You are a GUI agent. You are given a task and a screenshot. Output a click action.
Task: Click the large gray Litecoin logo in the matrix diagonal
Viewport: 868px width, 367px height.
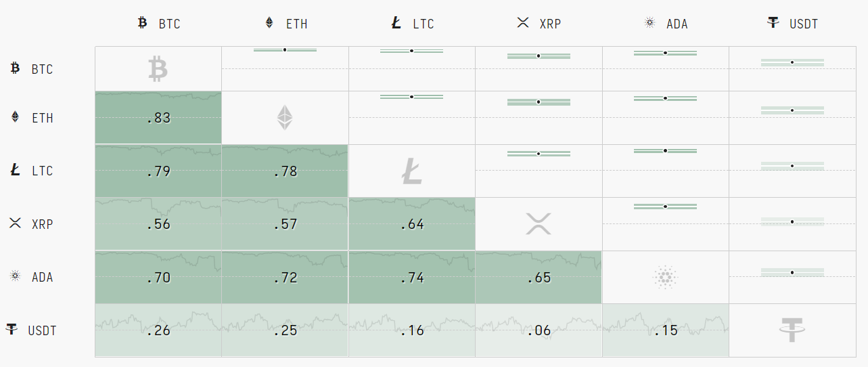tap(411, 171)
